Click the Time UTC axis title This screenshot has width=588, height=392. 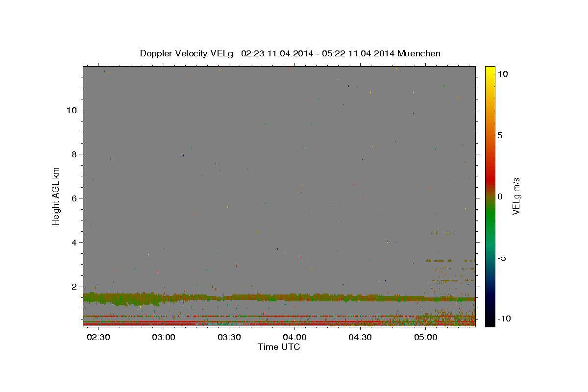pyautogui.click(x=279, y=347)
